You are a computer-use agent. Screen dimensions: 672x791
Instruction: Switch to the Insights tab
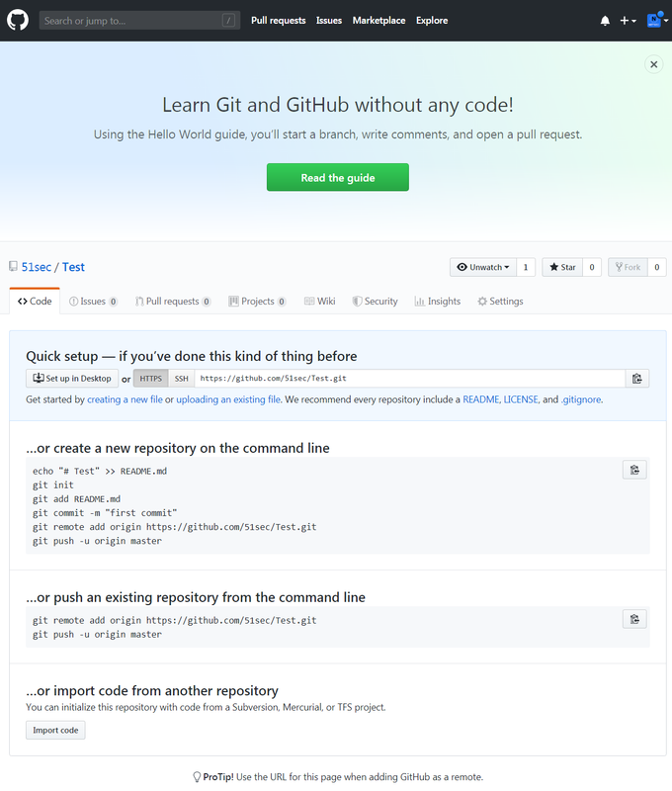[437, 302]
